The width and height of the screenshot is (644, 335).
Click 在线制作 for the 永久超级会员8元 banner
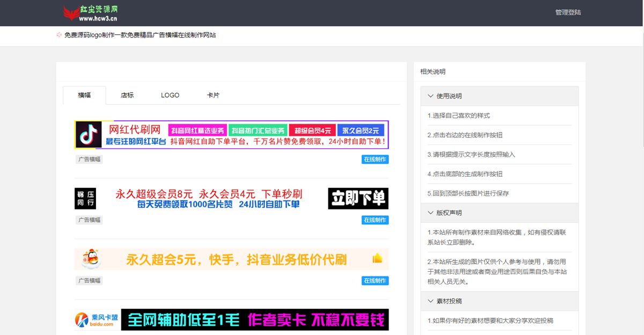point(375,220)
